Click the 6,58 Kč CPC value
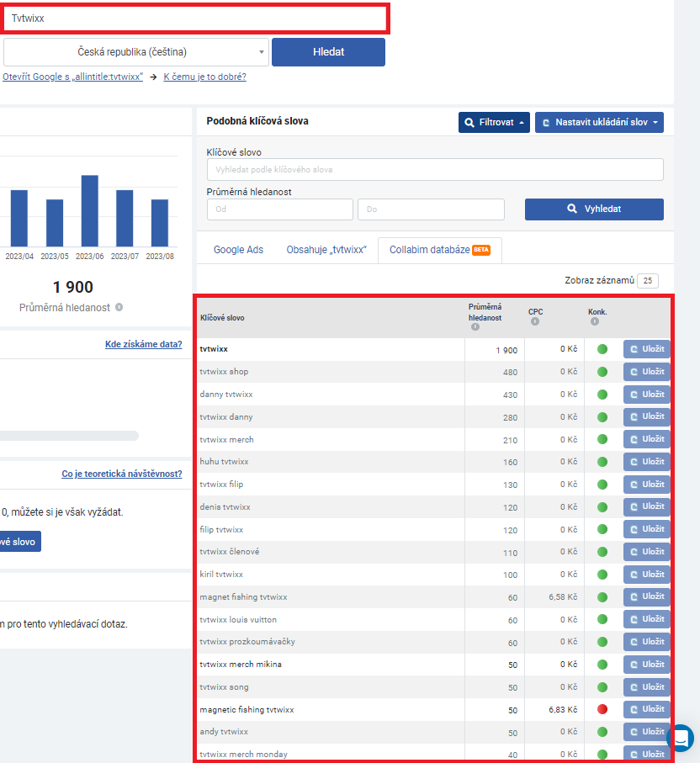The width and height of the screenshot is (700, 763). tap(563, 597)
